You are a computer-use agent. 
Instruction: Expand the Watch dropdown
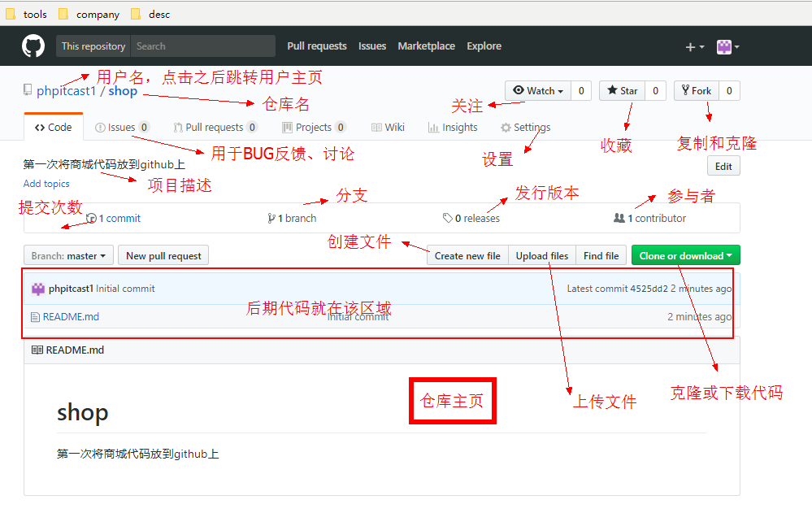[538, 91]
